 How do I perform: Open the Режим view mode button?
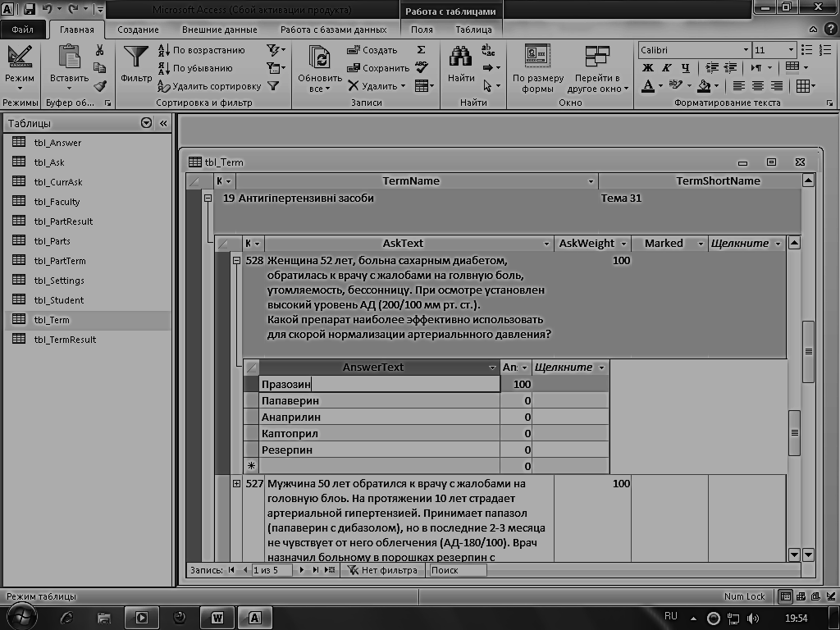[x=20, y=66]
